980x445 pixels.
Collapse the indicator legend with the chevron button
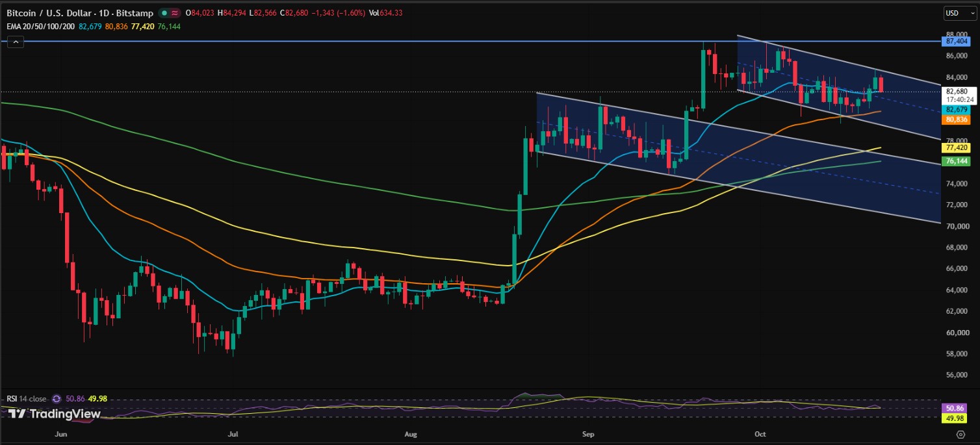[x=16, y=42]
